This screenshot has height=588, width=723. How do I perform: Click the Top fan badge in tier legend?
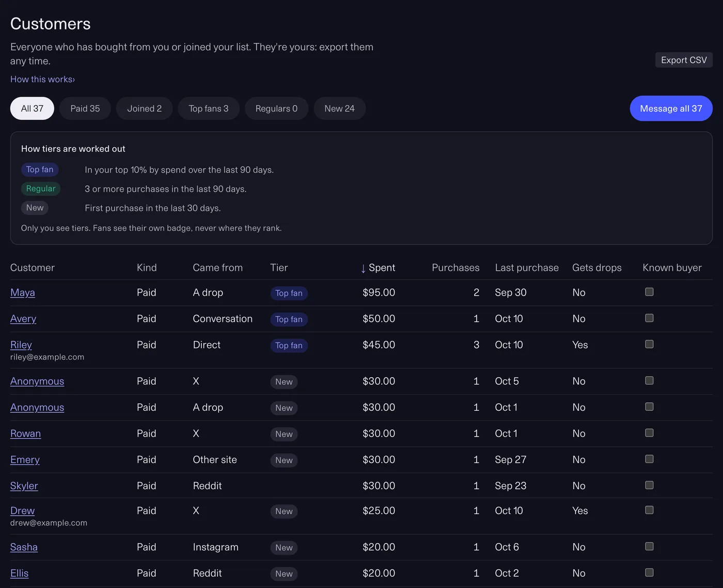(40, 169)
